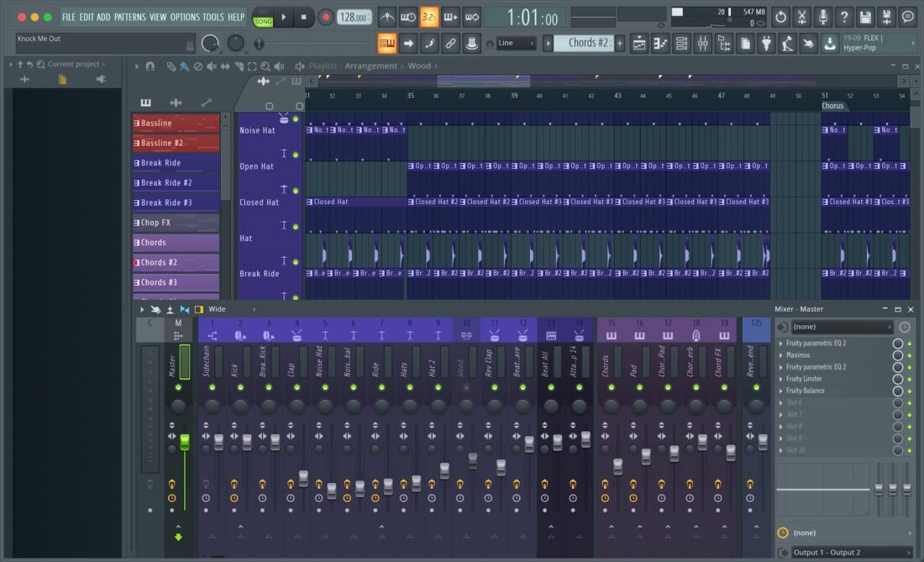Click the one-click audio recording microphone icon

[822, 17]
